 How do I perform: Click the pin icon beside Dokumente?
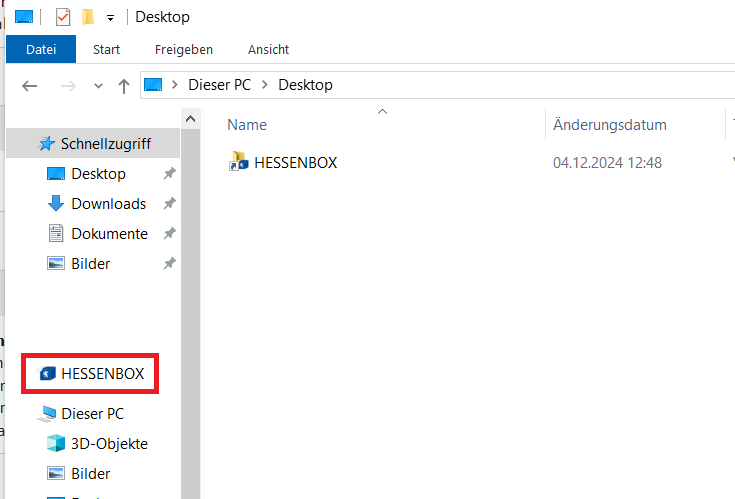coord(169,234)
